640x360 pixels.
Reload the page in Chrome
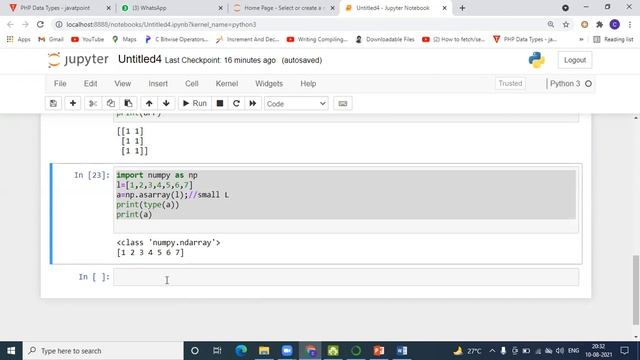(40, 24)
